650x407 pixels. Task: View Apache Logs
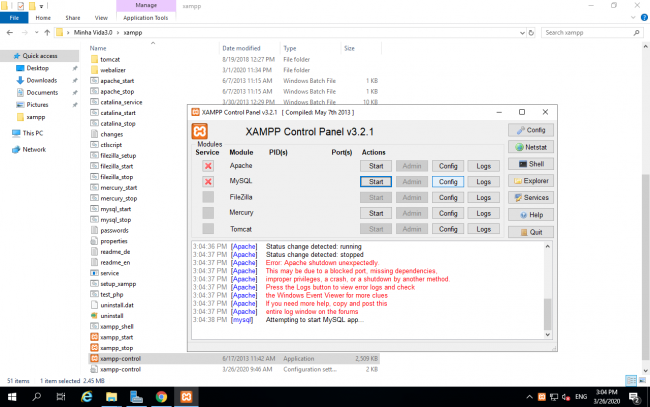[483, 166]
